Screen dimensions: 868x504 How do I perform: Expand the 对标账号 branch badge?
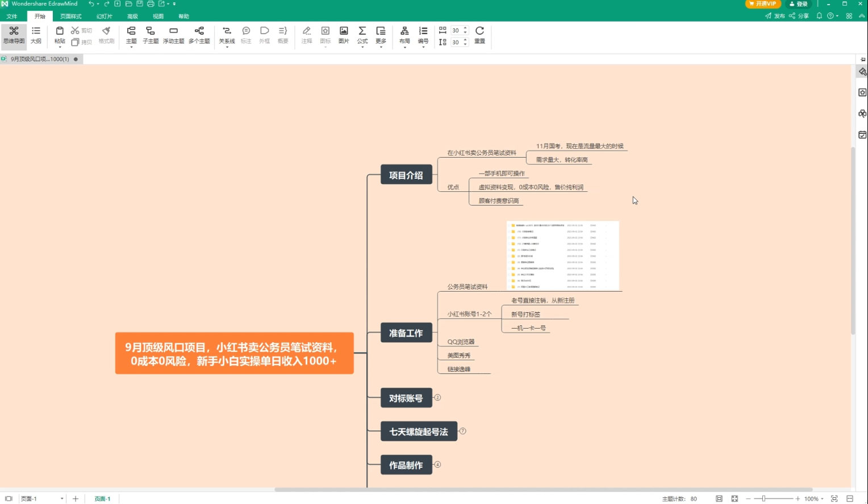[x=437, y=397]
